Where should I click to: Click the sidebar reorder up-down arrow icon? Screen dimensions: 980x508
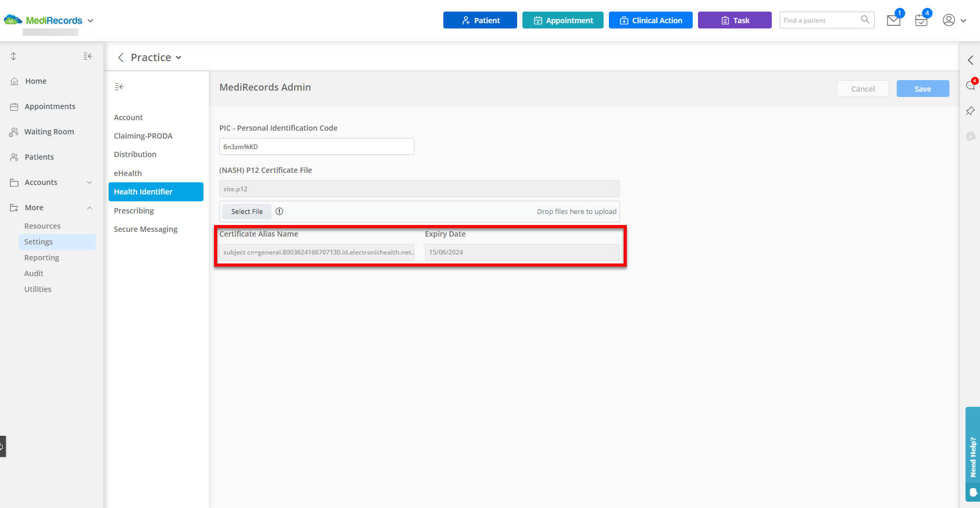(x=14, y=56)
